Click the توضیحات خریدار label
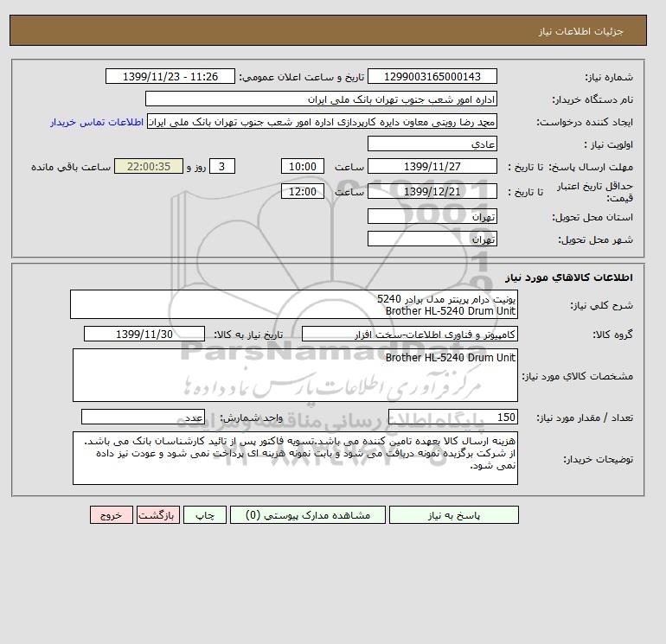 click(598, 459)
